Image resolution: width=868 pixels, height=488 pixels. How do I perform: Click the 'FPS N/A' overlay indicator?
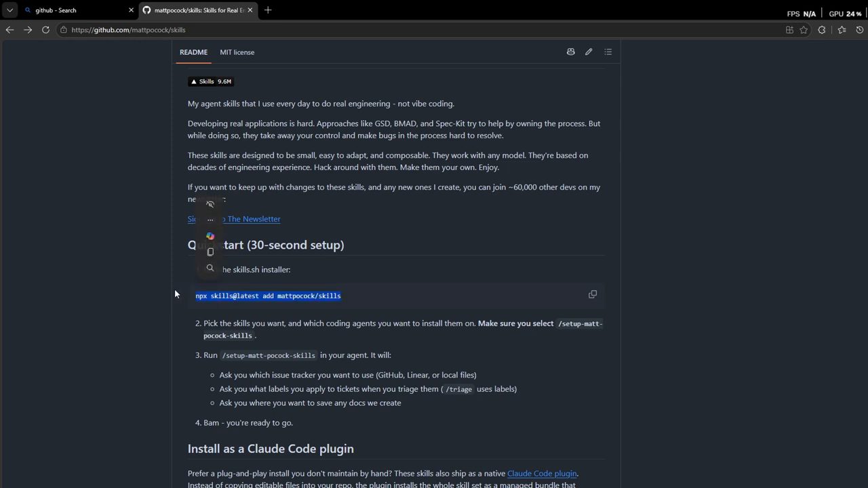point(802,14)
